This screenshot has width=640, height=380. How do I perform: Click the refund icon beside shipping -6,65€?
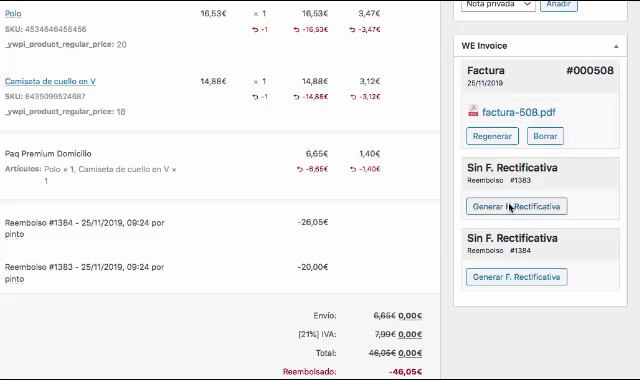pyautogui.click(x=300, y=169)
